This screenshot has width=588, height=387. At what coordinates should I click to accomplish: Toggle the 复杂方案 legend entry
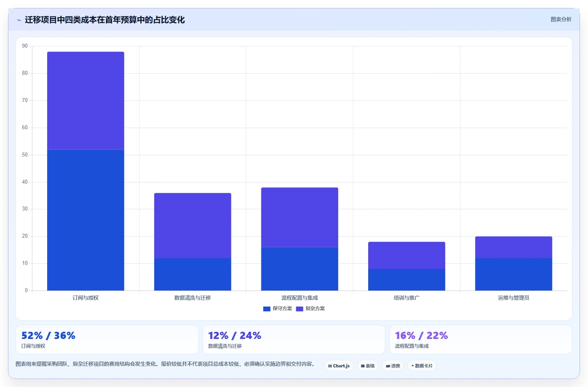point(311,309)
